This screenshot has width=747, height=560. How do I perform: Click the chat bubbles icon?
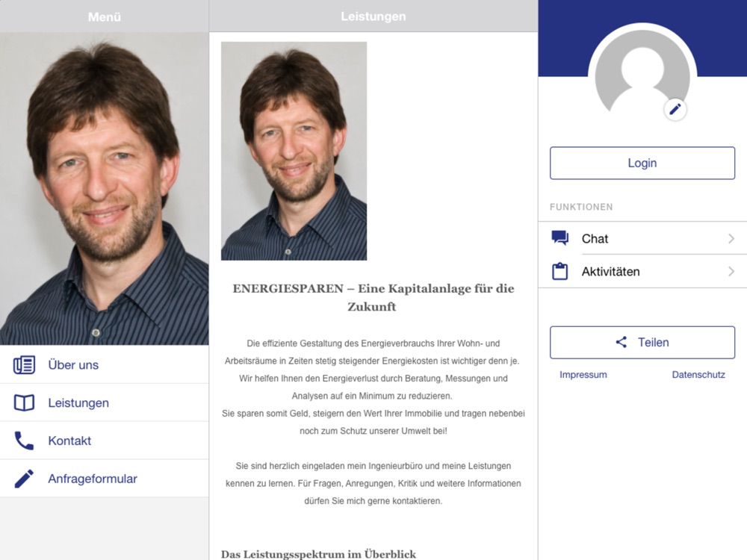(560, 237)
